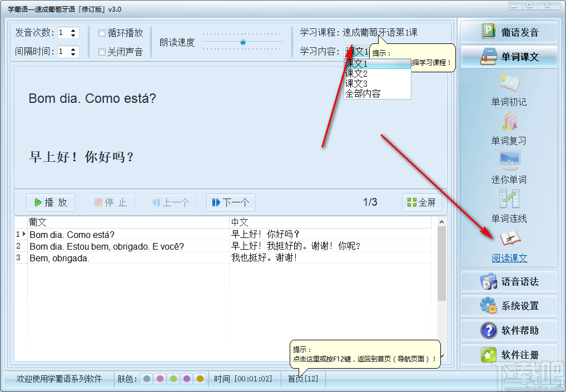Click the table scrollbar up arrow

441,222
